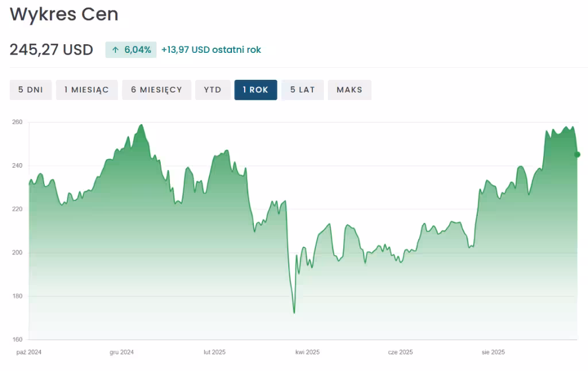Click the paź 2024 x-axis label
Viewport: 588px width, 371px height.
[x=29, y=352]
